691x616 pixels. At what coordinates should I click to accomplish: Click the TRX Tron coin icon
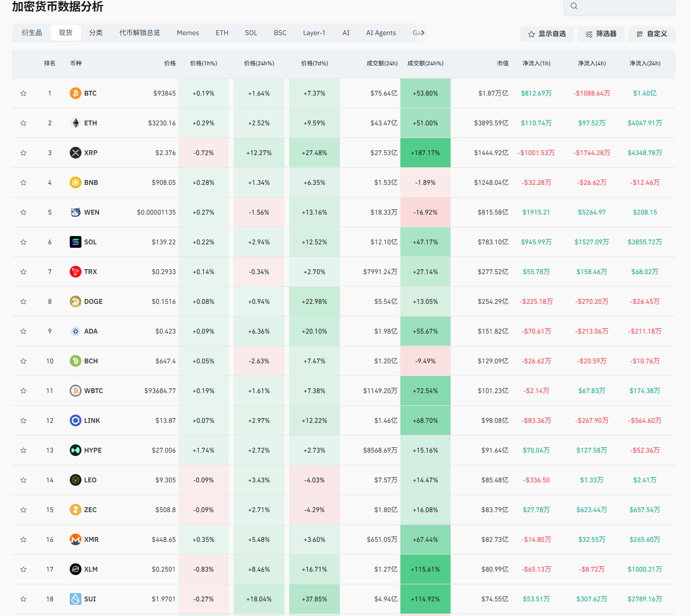coord(75,272)
